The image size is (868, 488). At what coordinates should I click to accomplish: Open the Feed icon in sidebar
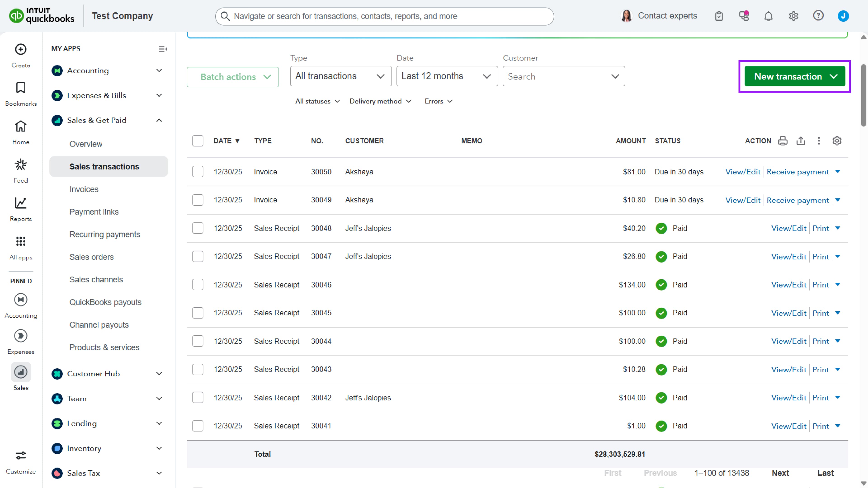(x=21, y=165)
